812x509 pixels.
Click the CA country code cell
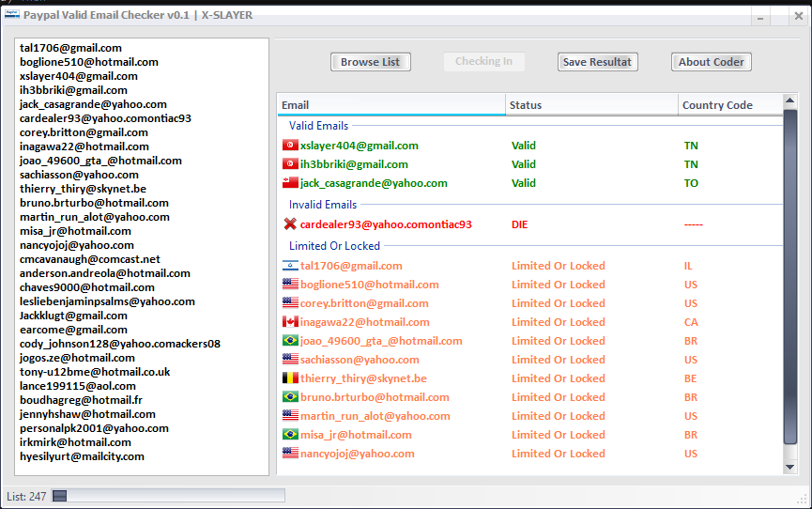pos(691,322)
